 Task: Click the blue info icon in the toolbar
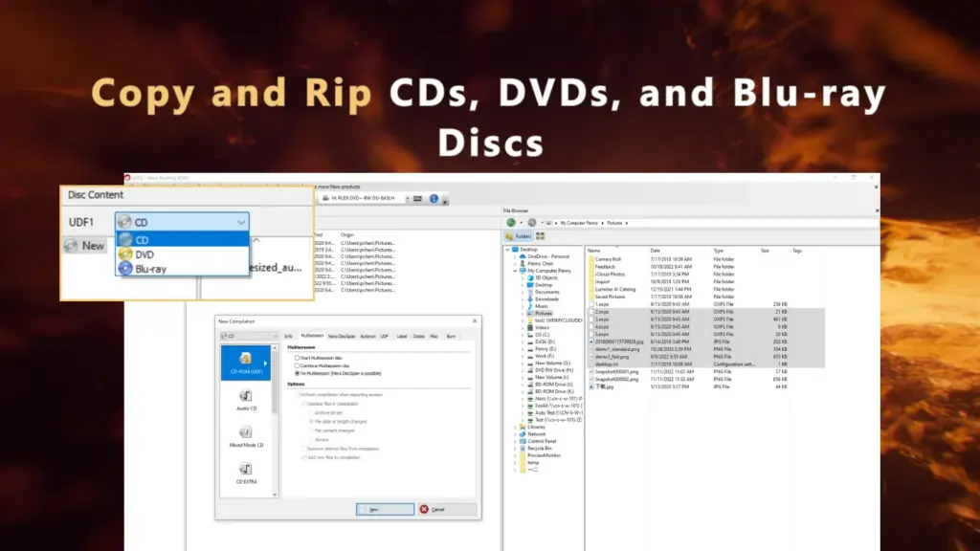(x=433, y=199)
